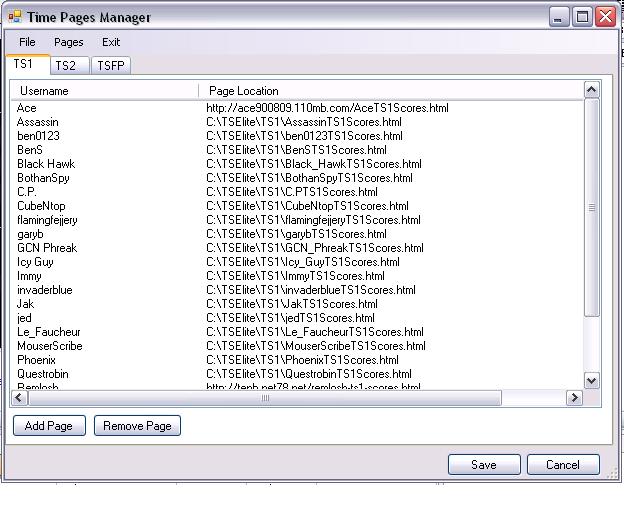Sort by the Username column header
The width and height of the screenshot is (624, 527).
click(x=104, y=91)
